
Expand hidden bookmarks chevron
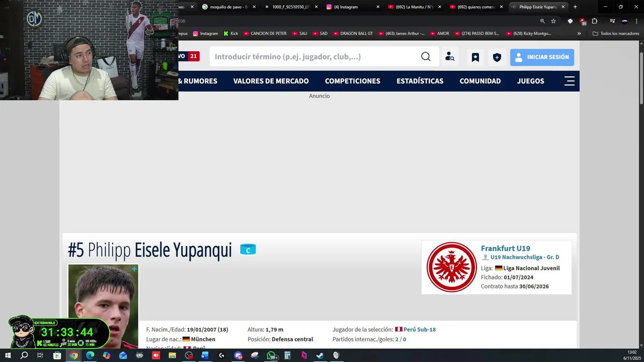click(579, 34)
